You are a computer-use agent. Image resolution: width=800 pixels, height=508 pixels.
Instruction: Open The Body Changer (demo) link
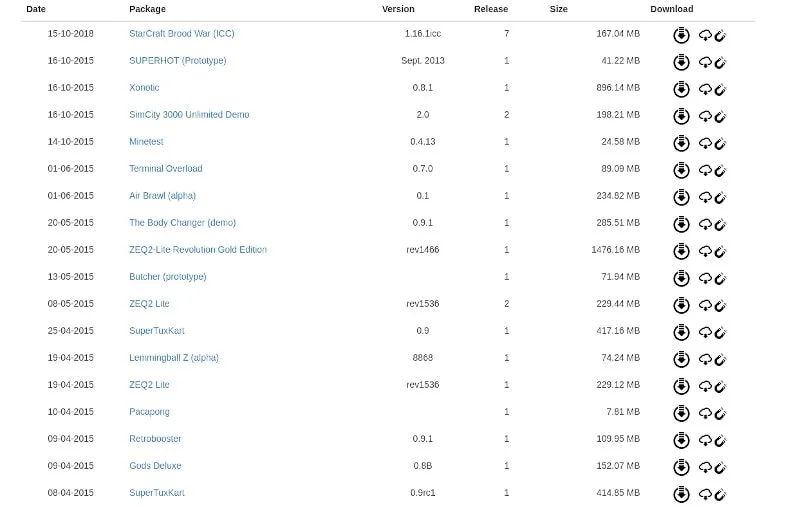point(182,223)
